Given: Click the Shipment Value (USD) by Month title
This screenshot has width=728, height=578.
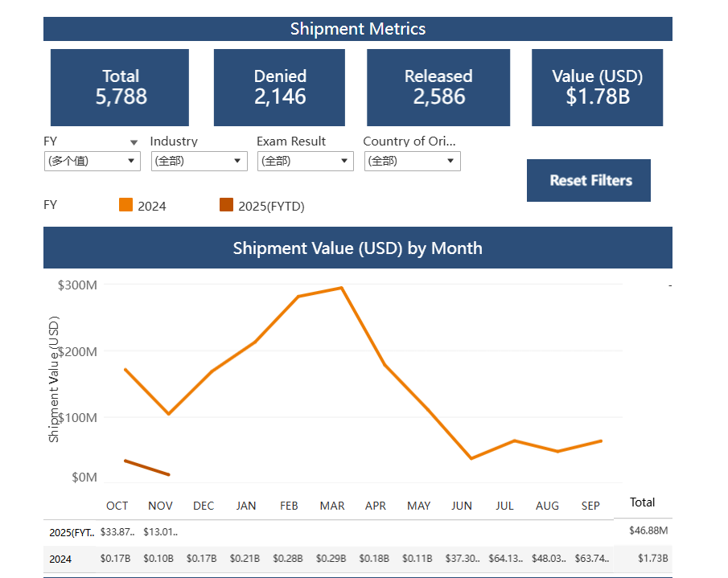Looking at the screenshot, I should click(x=357, y=248).
